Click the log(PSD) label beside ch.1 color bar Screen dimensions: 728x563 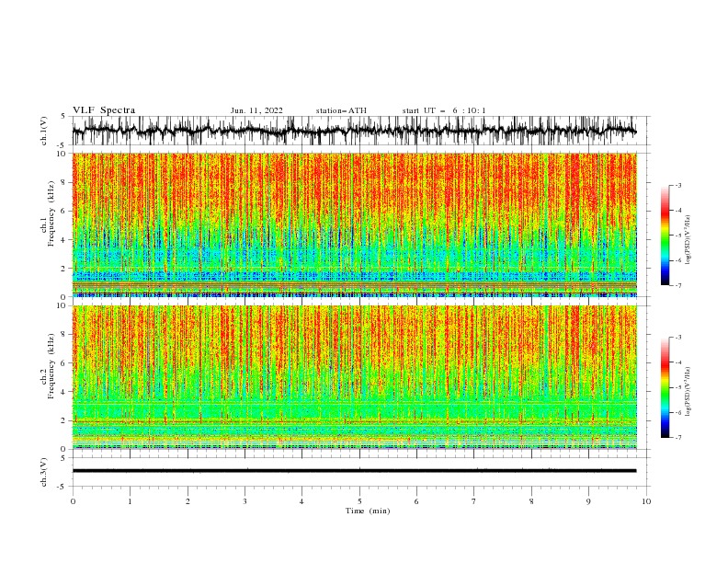coord(688,240)
